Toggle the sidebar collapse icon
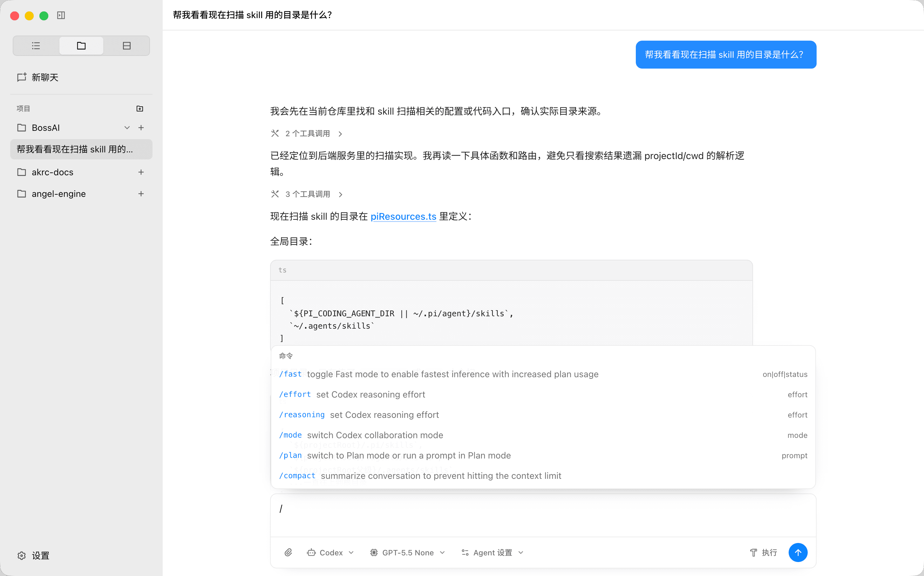Screen dimensions: 924x576 point(61,15)
